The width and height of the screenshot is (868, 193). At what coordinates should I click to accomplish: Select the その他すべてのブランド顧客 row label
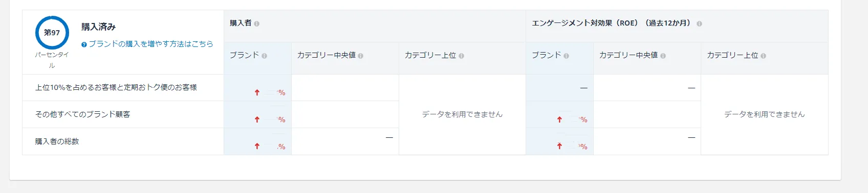82,114
